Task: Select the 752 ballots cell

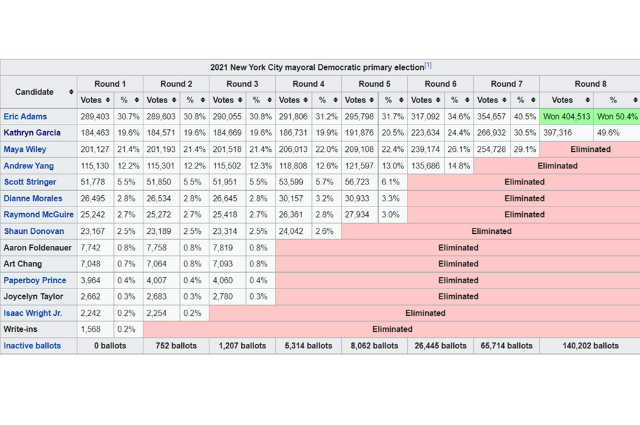Action: 176,346
